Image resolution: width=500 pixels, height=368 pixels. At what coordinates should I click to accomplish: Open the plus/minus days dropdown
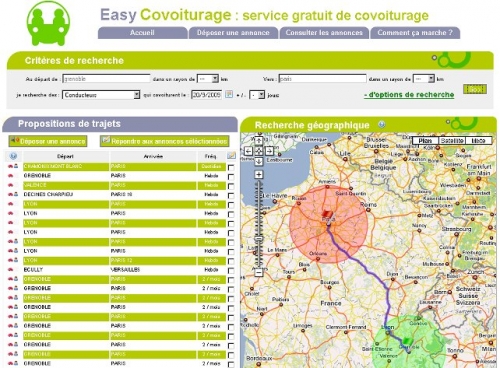pos(257,95)
